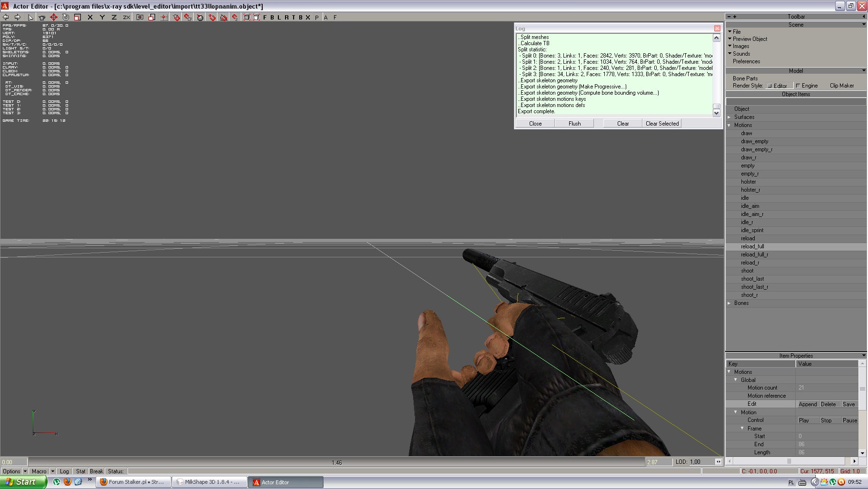Click zoom selected extents cube icon
The image size is (868, 489).
[x=256, y=17]
